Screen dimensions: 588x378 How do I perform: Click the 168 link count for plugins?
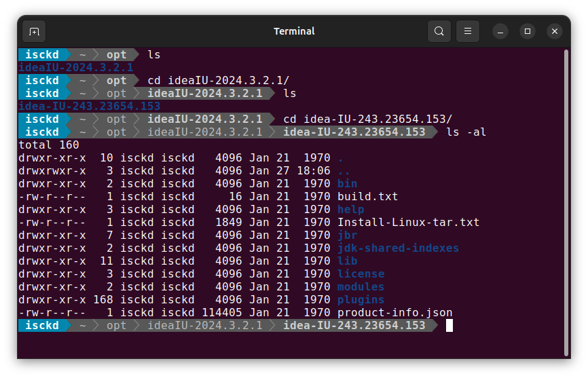pos(103,300)
